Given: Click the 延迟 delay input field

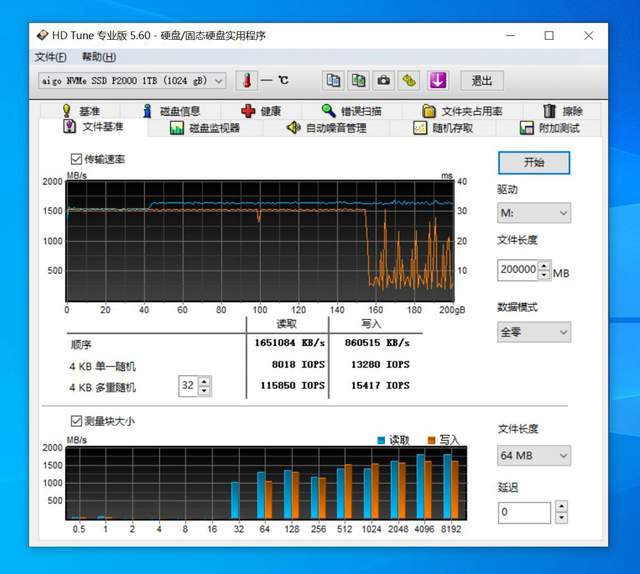Looking at the screenshot, I should click(x=524, y=512).
